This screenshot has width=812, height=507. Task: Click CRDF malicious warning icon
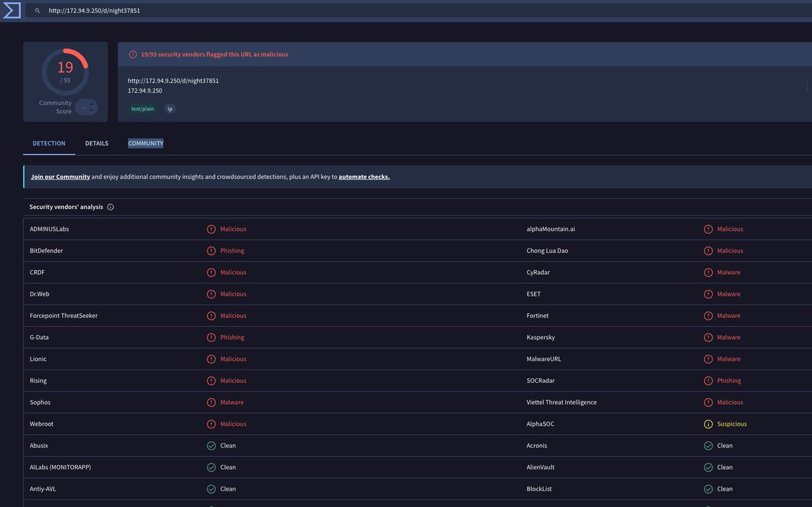point(211,272)
